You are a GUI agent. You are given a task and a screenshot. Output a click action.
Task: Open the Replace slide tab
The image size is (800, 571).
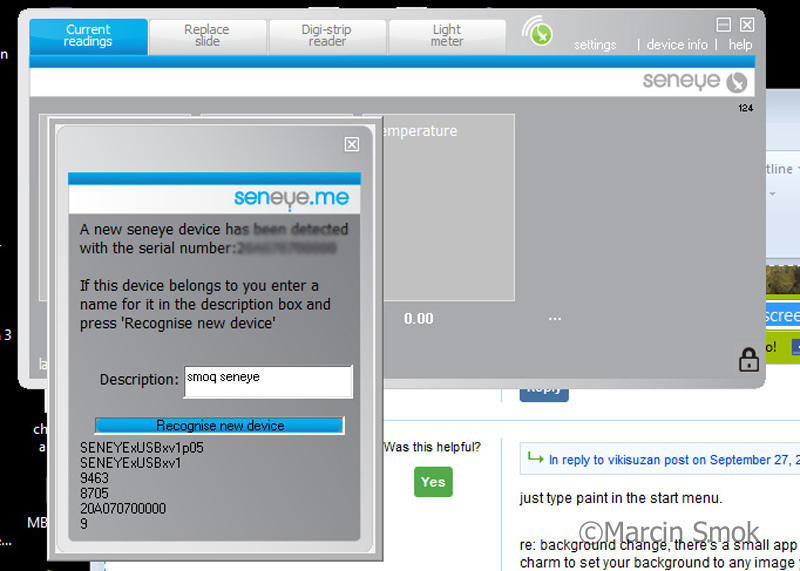pos(207,37)
